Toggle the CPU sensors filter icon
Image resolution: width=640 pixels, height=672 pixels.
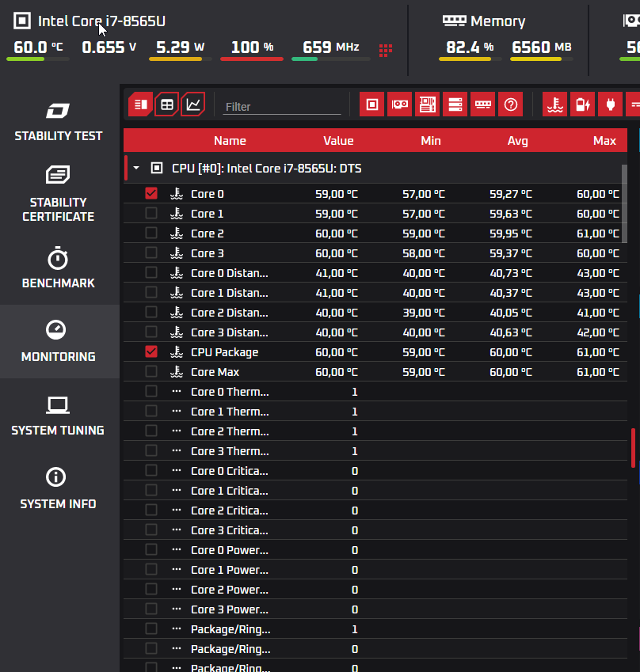point(372,104)
